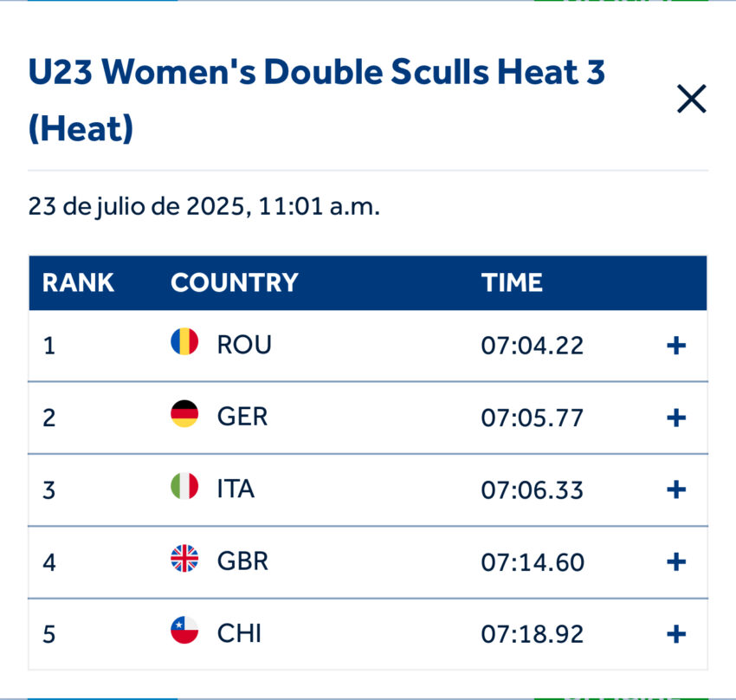Click the RANK column header

[78, 282]
